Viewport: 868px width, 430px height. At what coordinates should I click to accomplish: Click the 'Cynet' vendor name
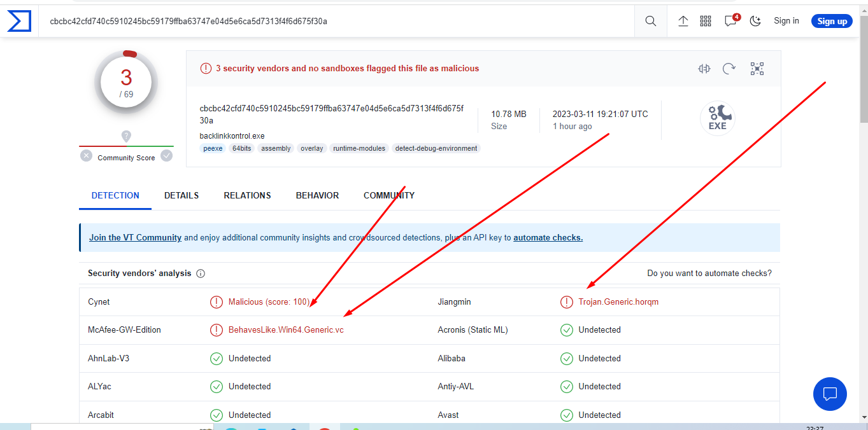tap(99, 302)
